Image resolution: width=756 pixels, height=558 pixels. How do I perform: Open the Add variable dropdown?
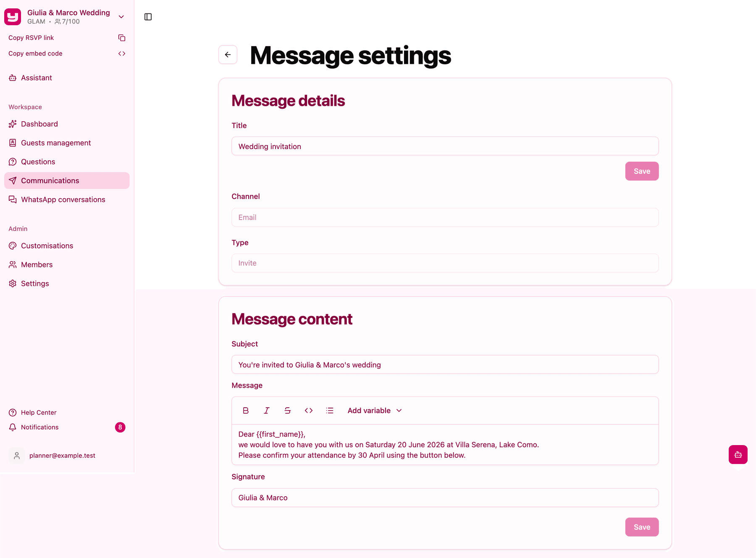coord(375,411)
